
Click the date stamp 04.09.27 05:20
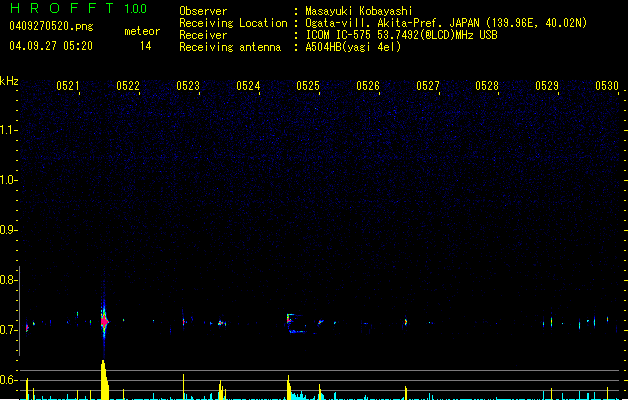51,46
